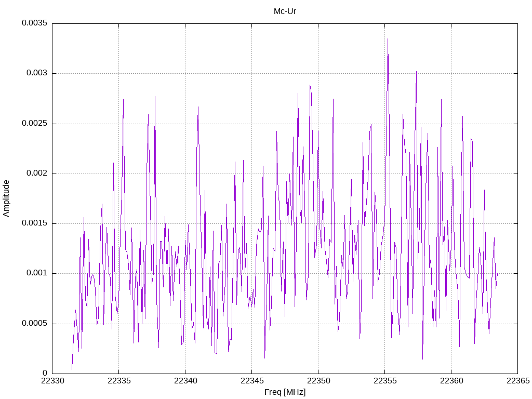The width and height of the screenshot is (532, 399).
Task: Click the 0 y-axis tick label
Action: [x=45, y=373]
